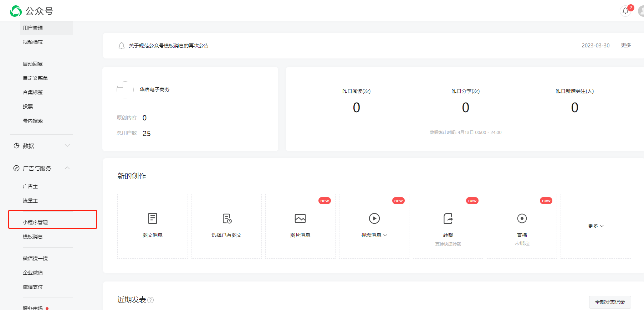The image size is (644, 310).
Task: Open the 转载 share icon
Action: click(448, 218)
